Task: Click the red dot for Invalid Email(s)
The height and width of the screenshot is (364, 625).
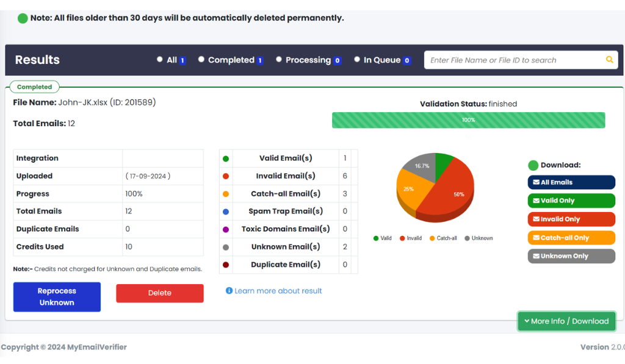Action: pyautogui.click(x=226, y=176)
